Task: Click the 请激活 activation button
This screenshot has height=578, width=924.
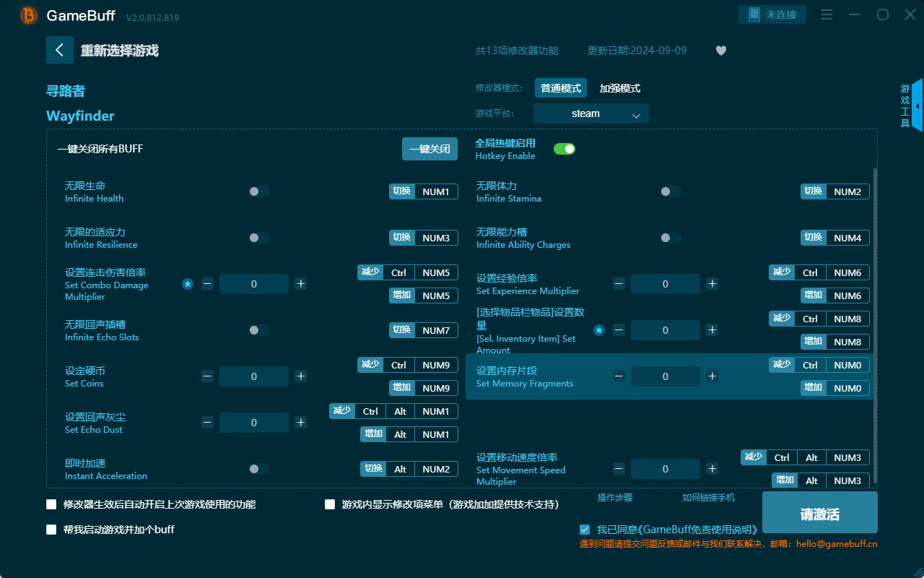Action: (819, 512)
